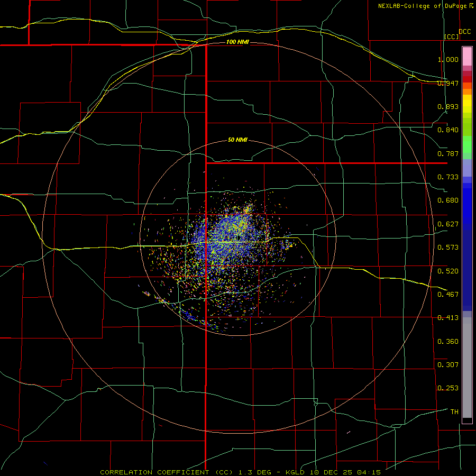Click the 0.680 legend value
The image size is (476, 476).
point(448,200)
